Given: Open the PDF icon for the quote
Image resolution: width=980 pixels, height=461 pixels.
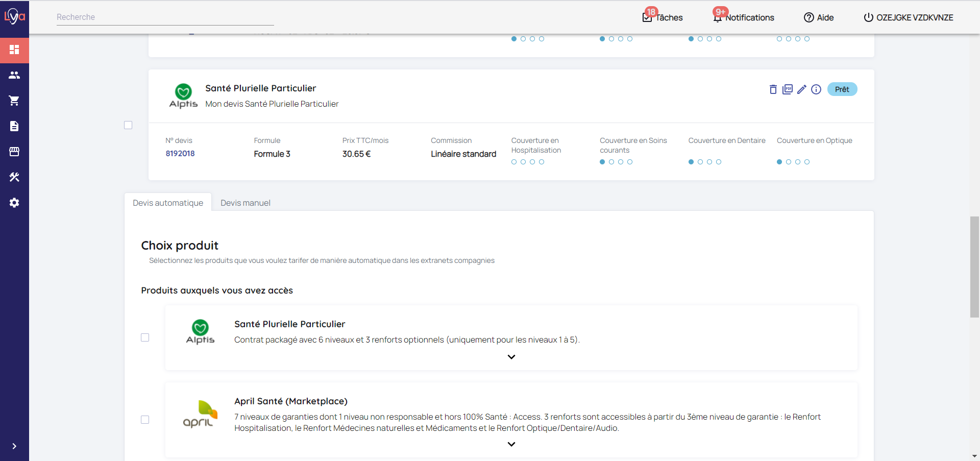Looking at the screenshot, I should point(788,89).
